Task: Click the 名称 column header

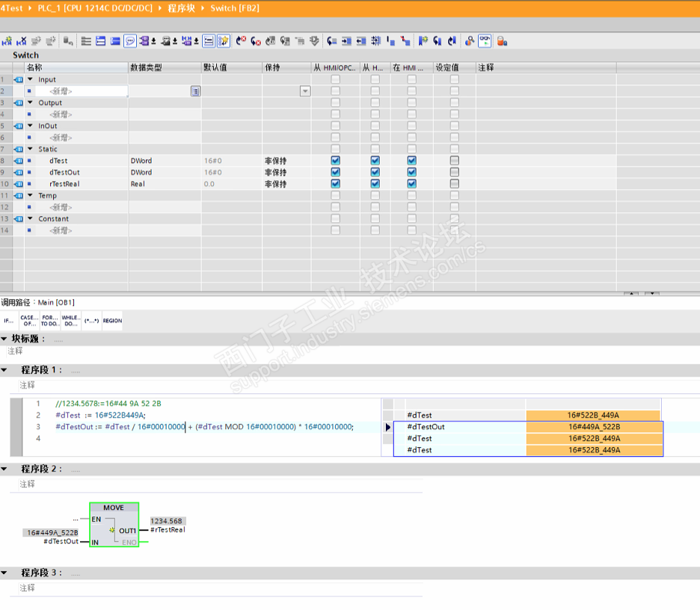Action: 76,67
